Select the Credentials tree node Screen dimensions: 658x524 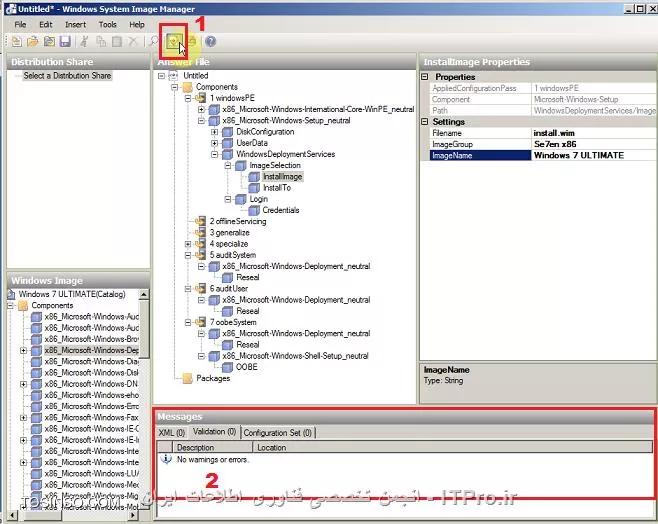281,210
